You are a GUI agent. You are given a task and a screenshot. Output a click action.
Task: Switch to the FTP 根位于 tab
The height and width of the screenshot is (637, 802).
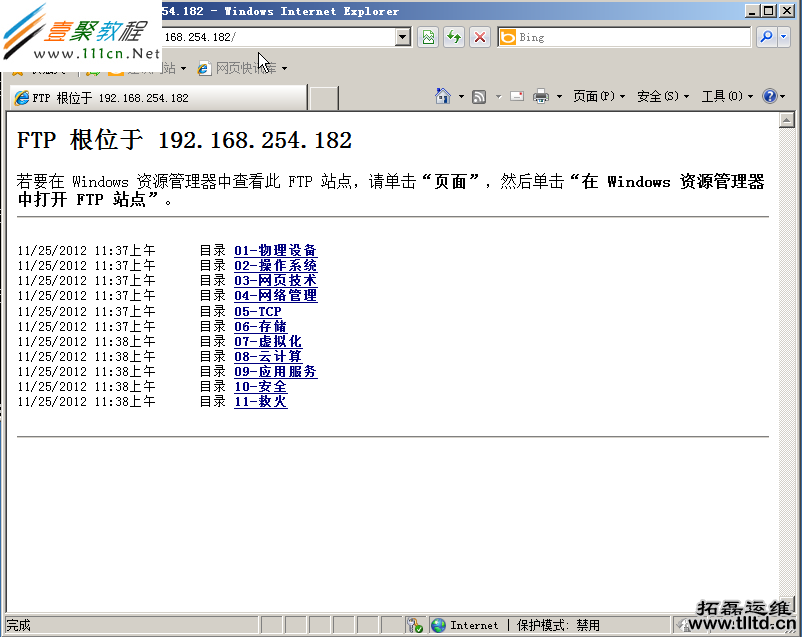click(x=150, y=98)
